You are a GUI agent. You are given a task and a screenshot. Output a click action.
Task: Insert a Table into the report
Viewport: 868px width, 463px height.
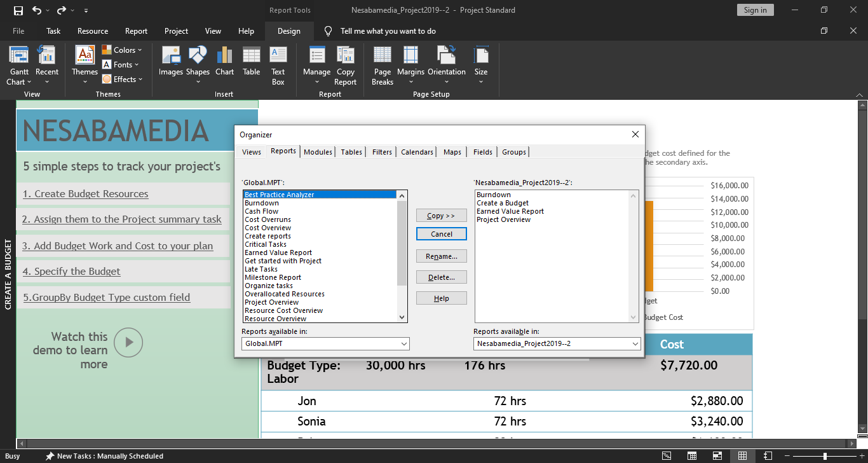pos(252,56)
